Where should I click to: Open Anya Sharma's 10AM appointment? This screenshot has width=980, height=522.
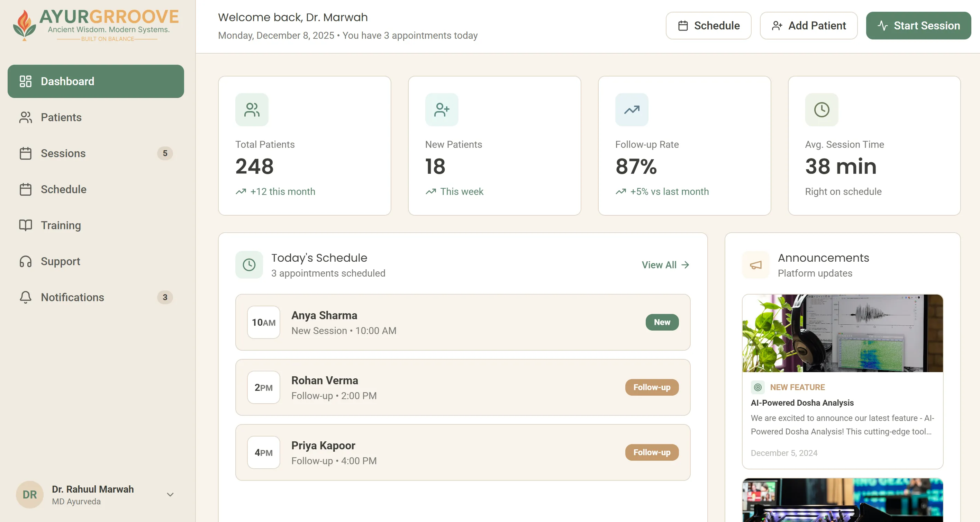point(463,322)
